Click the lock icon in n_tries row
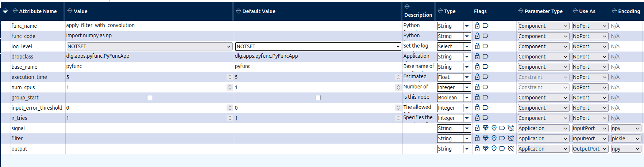Image resolution: width=644 pixels, height=167 pixels. pos(477,118)
